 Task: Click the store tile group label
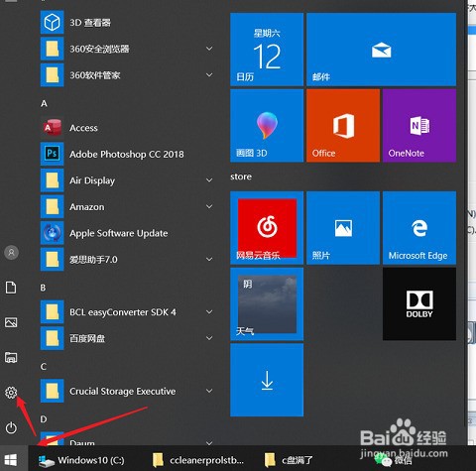(x=241, y=177)
